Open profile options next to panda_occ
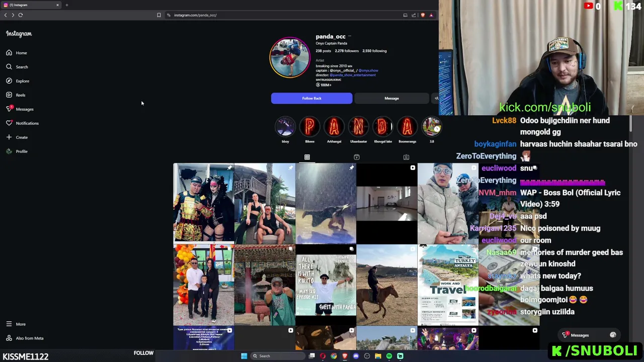 (x=350, y=36)
